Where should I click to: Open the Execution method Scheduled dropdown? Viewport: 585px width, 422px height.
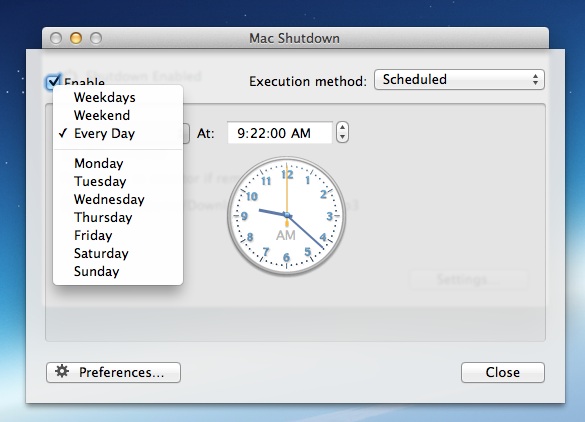click(459, 79)
